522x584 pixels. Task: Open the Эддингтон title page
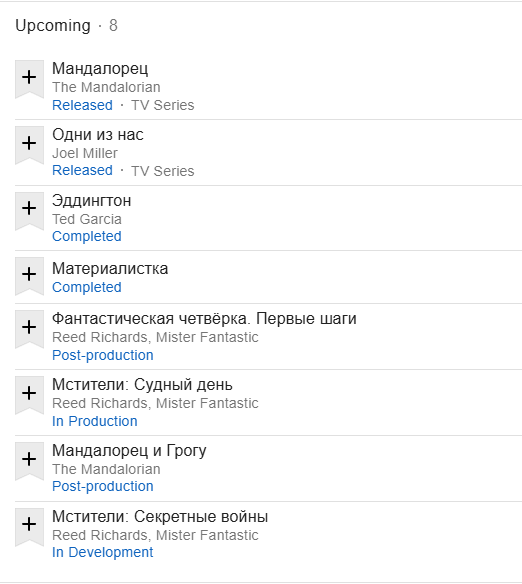(x=92, y=201)
